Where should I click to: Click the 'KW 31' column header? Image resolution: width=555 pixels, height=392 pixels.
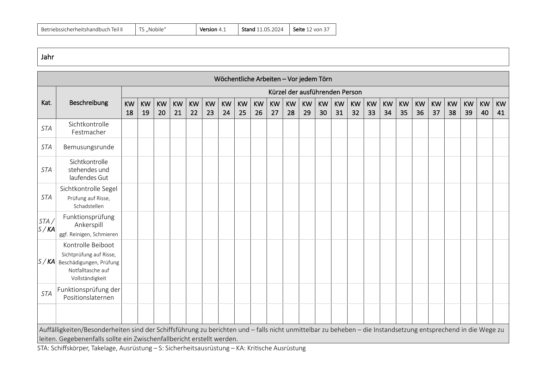339,108
